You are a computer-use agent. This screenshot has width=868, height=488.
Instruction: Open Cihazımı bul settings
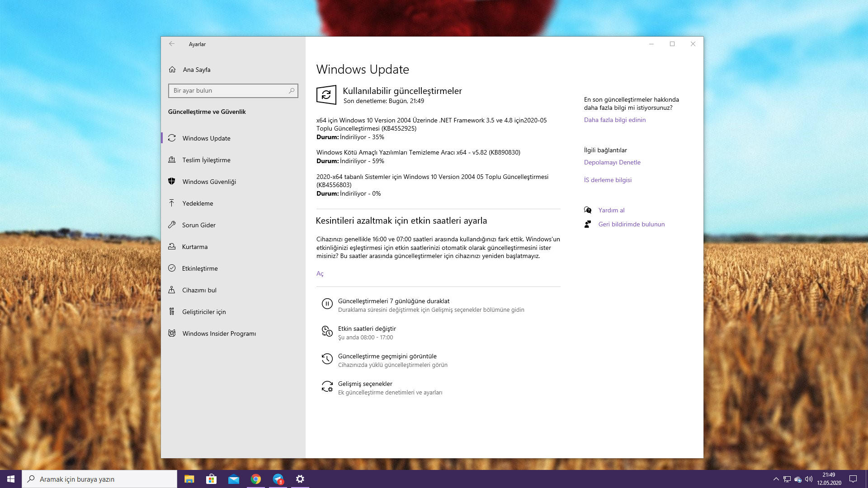233,290
